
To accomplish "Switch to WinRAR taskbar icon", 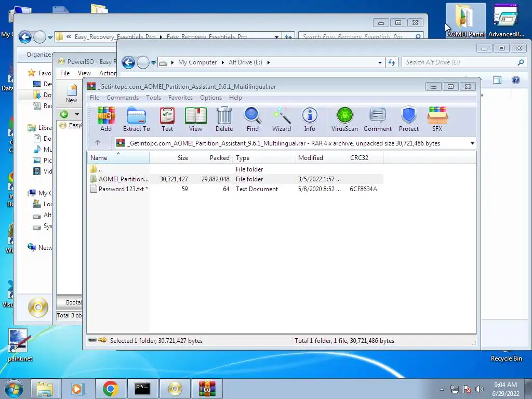I will (207, 389).
